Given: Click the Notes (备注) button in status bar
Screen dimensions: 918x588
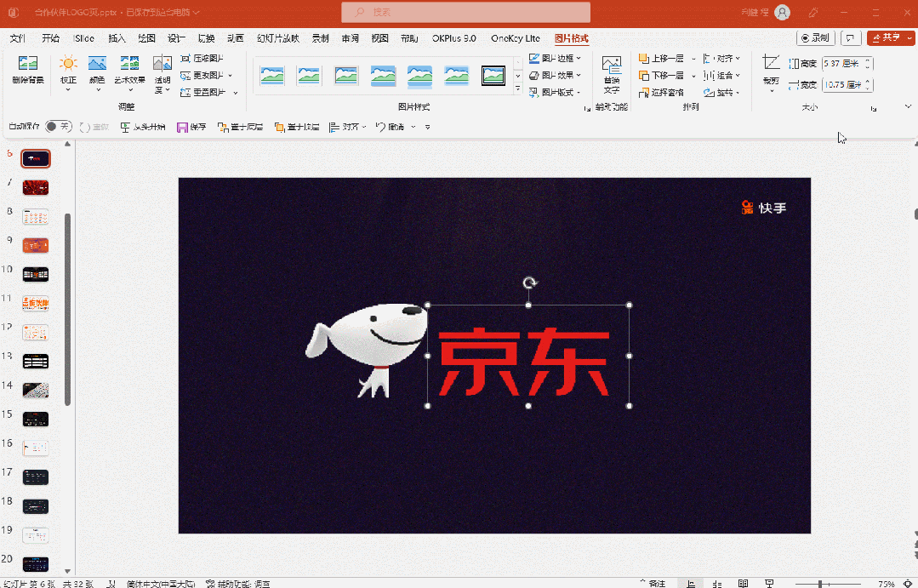Looking at the screenshot, I should tap(653, 583).
